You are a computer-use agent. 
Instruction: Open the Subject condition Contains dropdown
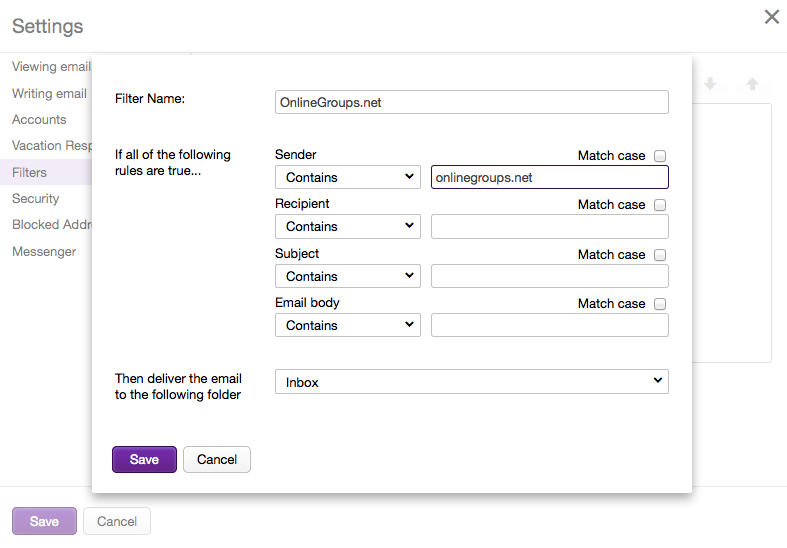click(347, 276)
